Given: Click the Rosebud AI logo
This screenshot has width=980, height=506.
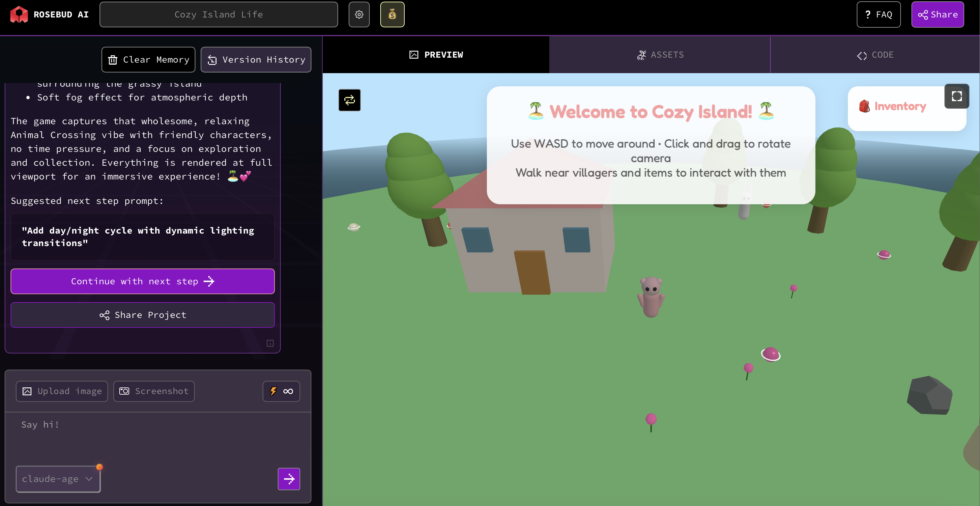Looking at the screenshot, I should click(x=49, y=14).
